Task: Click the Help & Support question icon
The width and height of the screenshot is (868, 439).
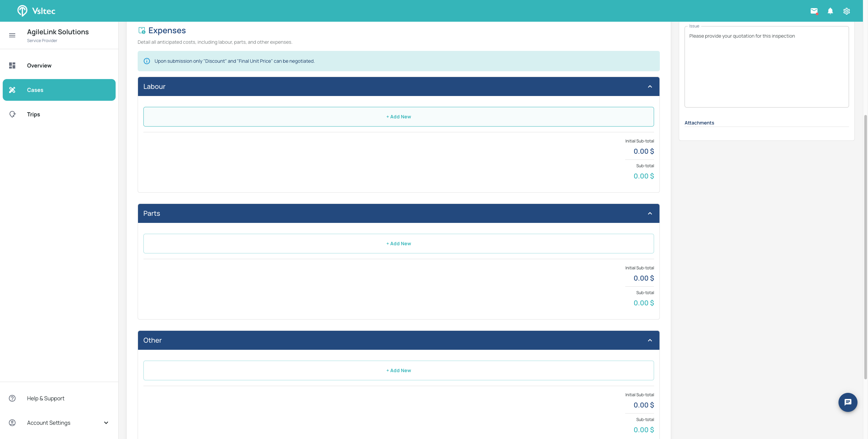Action: pos(12,398)
